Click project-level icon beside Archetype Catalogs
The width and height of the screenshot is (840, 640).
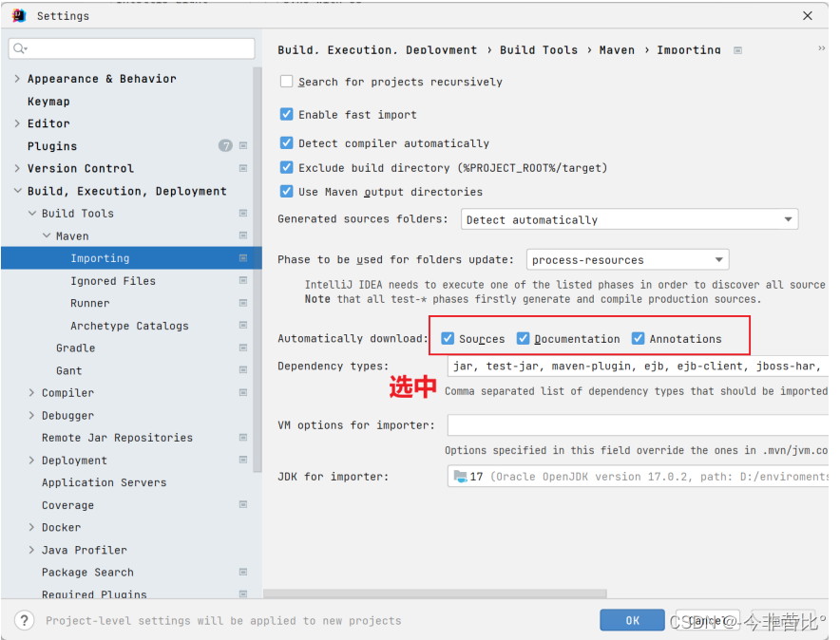[243, 326]
